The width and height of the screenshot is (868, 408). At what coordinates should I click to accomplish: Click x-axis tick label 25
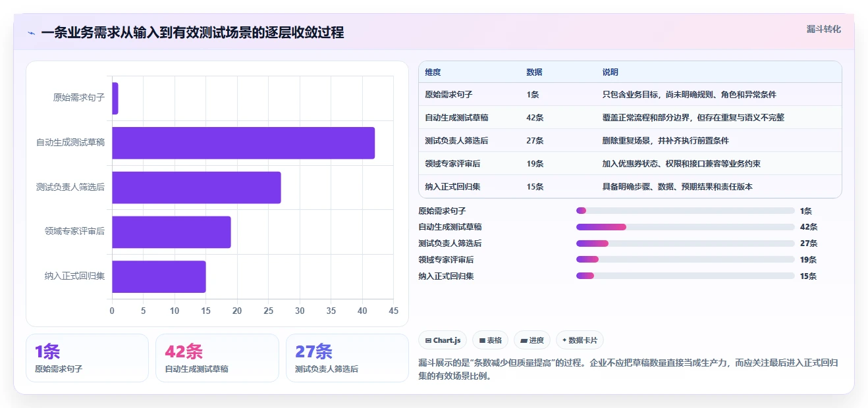tap(269, 311)
